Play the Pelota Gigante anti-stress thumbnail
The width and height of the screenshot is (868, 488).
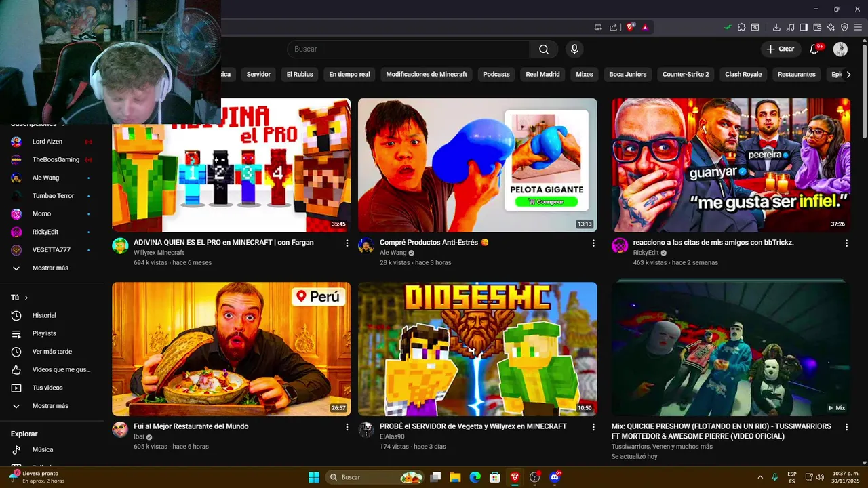tap(477, 165)
